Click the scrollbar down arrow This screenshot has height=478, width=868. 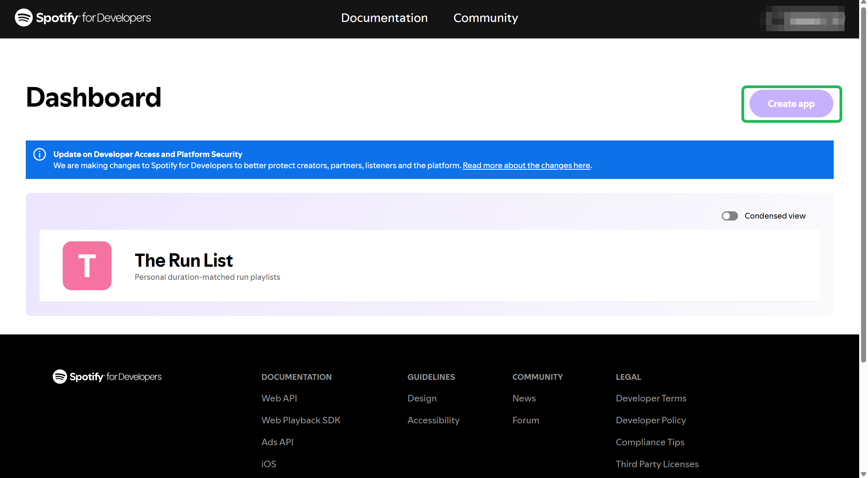[863, 474]
